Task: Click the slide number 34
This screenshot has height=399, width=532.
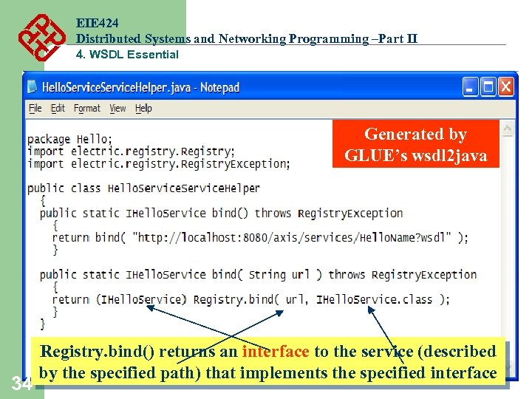Action: [x=21, y=383]
